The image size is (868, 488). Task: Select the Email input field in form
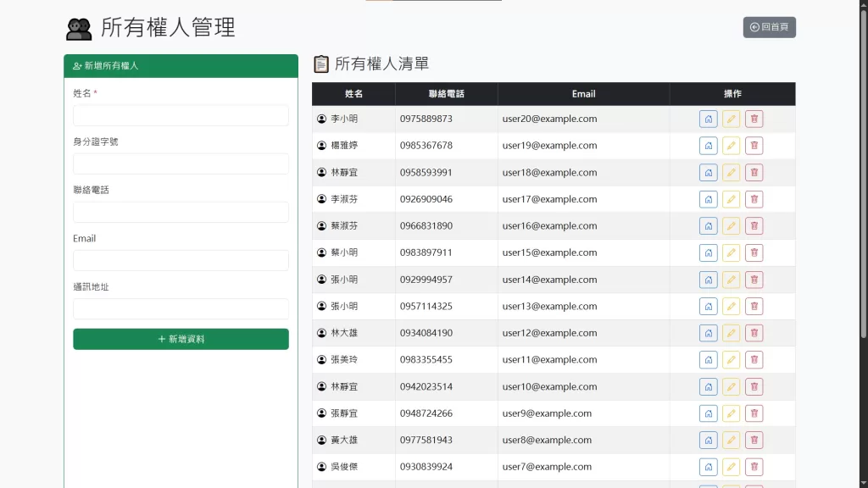[181, 260]
